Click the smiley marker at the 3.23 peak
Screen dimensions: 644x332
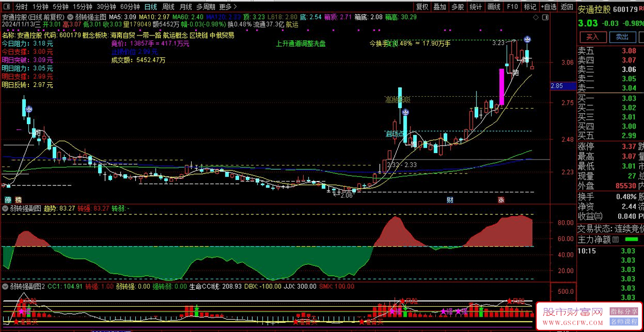(x=528, y=39)
